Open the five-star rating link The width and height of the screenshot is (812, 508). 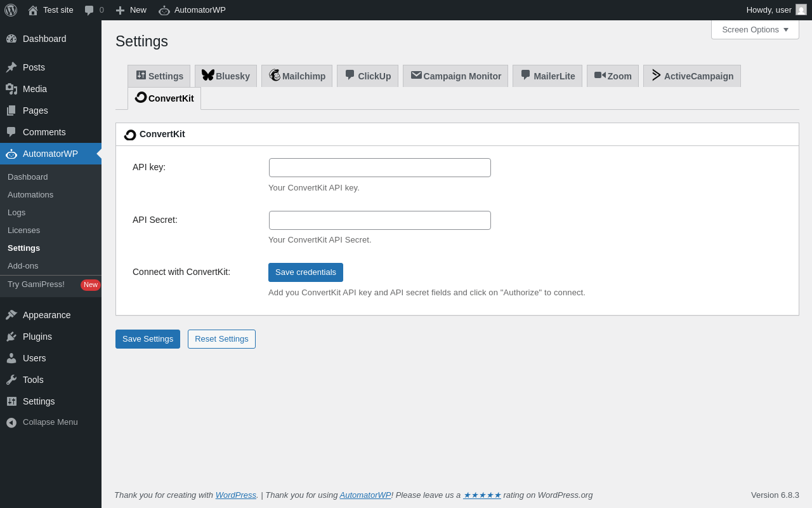482,495
